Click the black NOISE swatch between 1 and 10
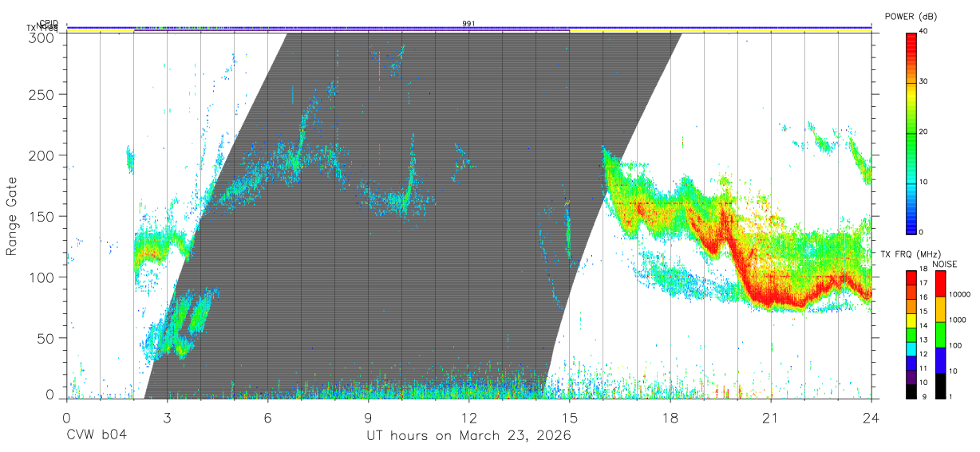 tap(939, 385)
